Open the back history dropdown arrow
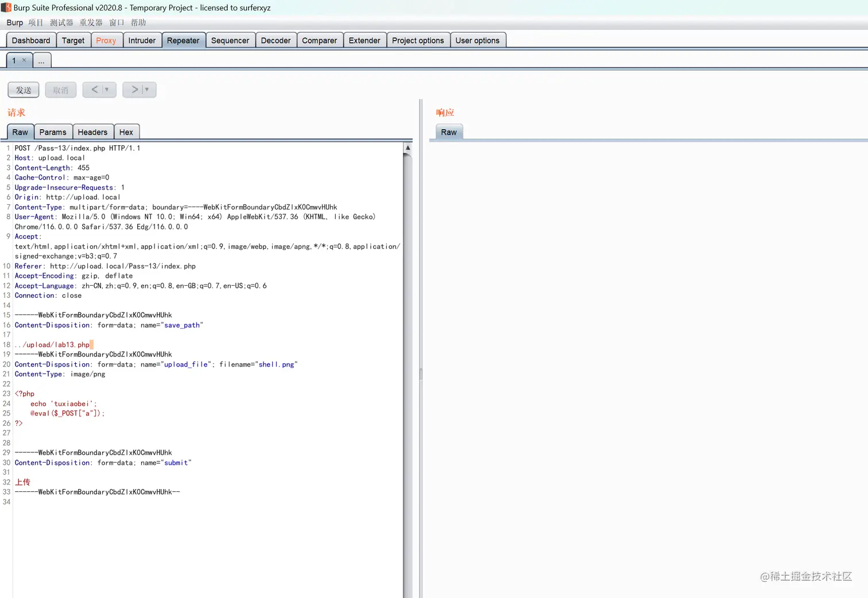Viewport: 868px width, 598px height. click(x=107, y=90)
